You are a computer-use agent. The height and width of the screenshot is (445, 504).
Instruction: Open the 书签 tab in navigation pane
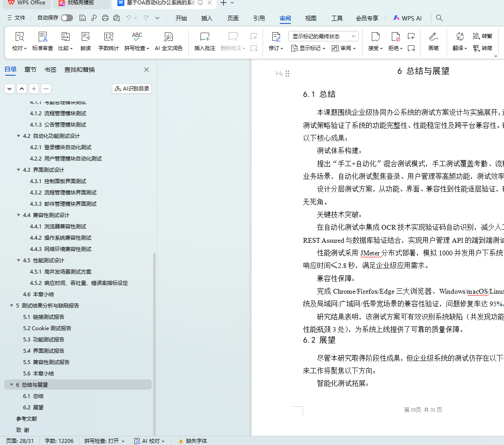click(50, 70)
